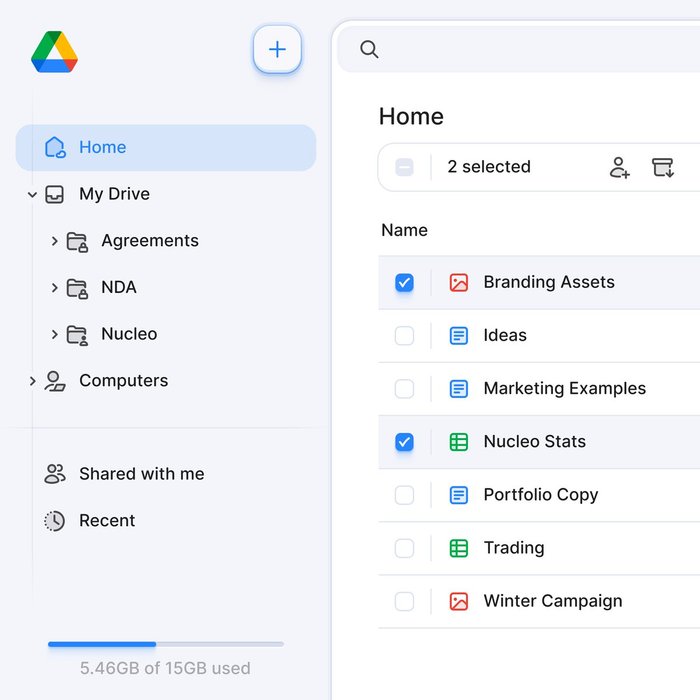Check the Portfolio Copy checkbox
The width and height of the screenshot is (700, 700).
click(404, 495)
